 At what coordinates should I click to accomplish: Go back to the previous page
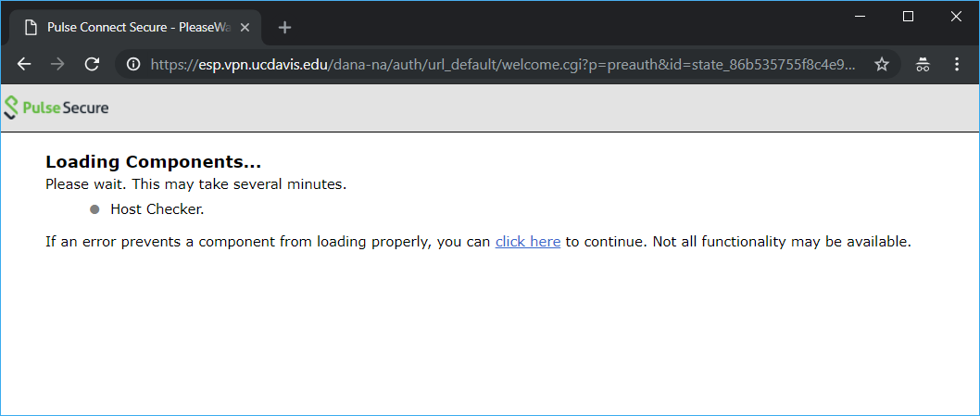[x=24, y=64]
